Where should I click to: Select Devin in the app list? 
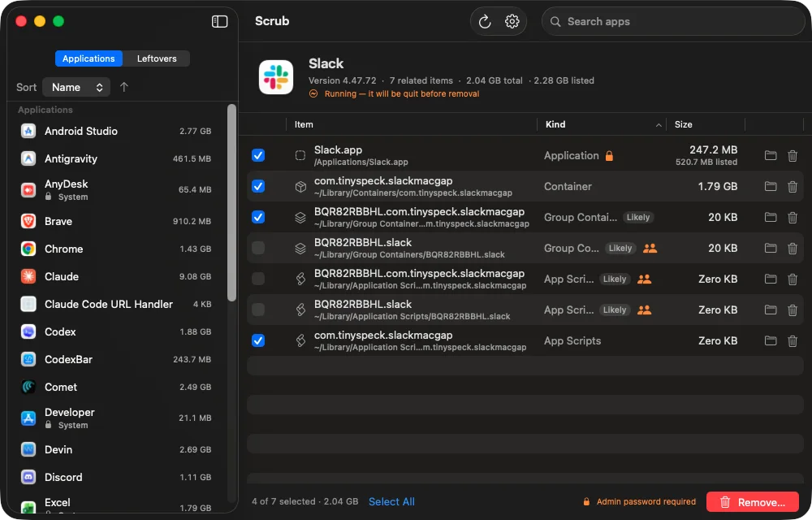118,449
